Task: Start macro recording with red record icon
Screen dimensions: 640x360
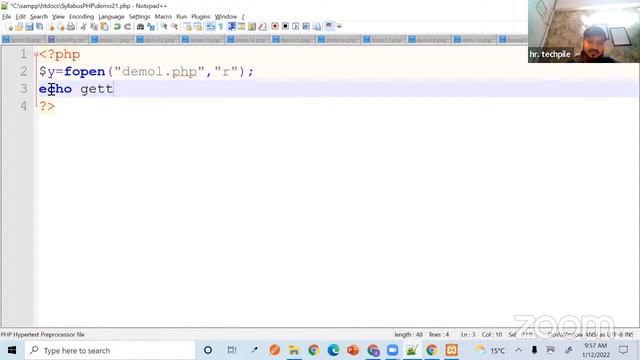Action: tap(275, 27)
